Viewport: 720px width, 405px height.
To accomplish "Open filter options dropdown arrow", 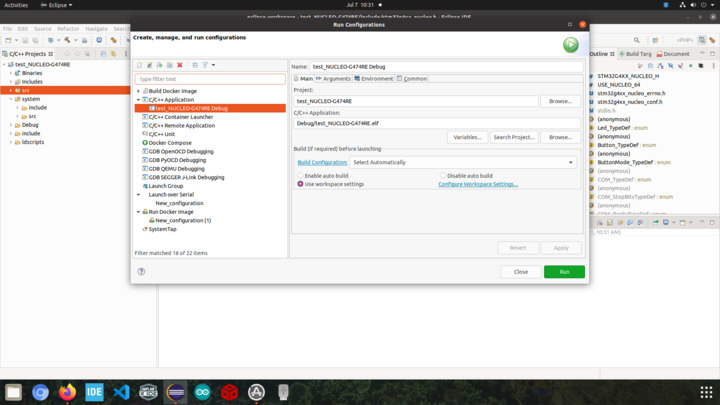I will (x=214, y=65).
